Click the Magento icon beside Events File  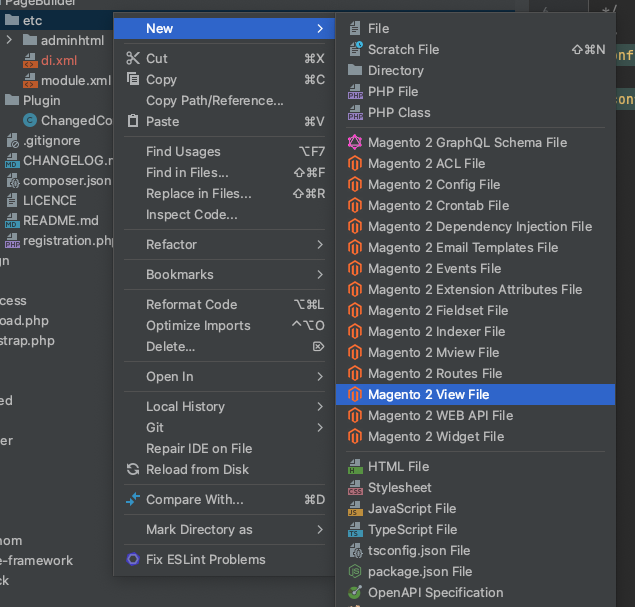pos(355,268)
